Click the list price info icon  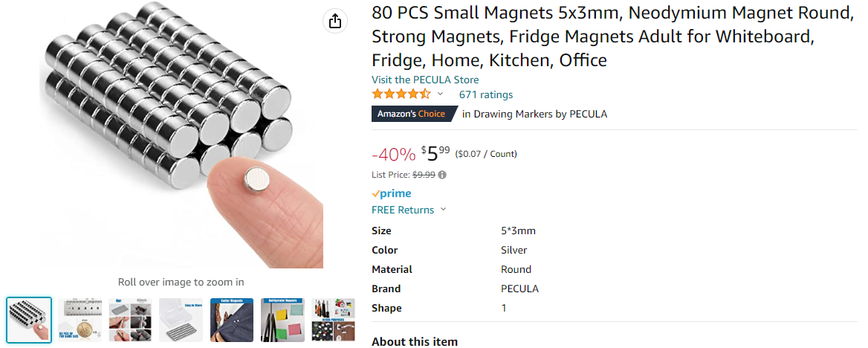click(x=442, y=175)
